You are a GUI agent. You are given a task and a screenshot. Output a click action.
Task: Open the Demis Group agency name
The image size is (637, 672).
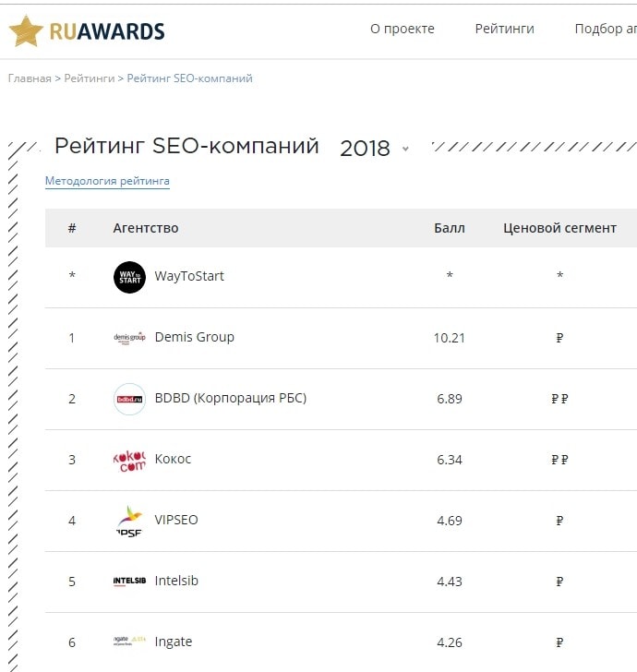pos(194,337)
